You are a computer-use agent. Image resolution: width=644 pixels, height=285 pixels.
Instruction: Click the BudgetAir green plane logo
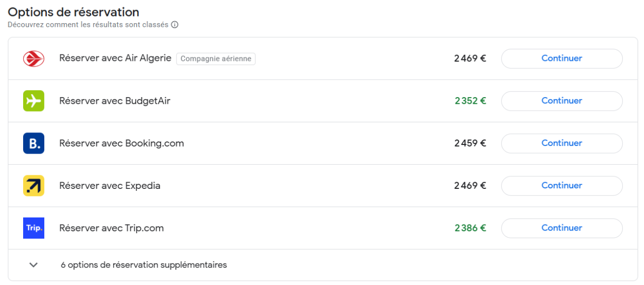(x=34, y=101)
